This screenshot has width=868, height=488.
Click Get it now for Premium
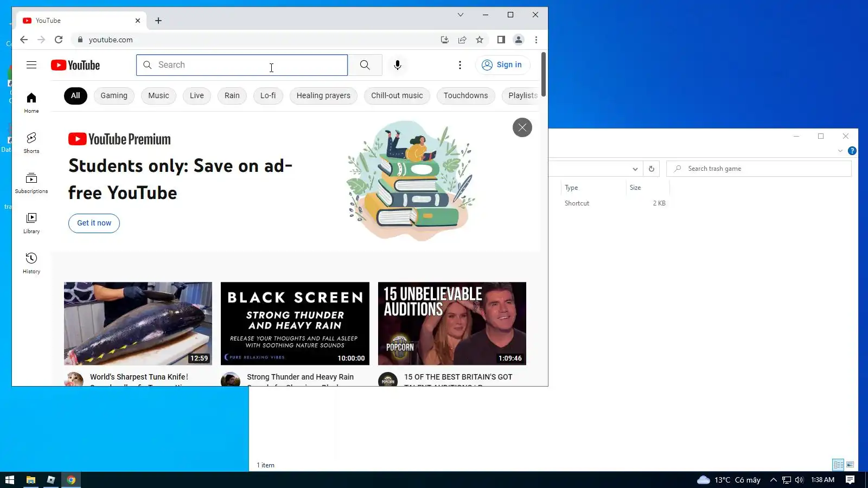pyautogui.click(x=94, y=223)
